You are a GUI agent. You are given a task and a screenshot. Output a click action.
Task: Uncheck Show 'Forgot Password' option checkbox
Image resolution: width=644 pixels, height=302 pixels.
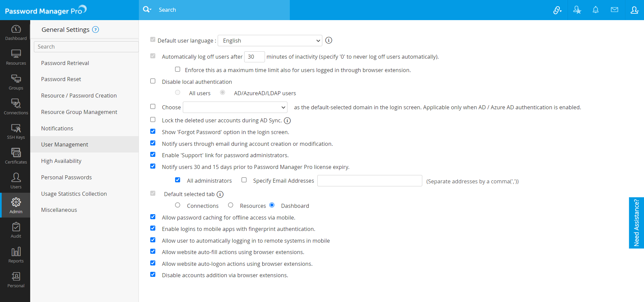153,131
